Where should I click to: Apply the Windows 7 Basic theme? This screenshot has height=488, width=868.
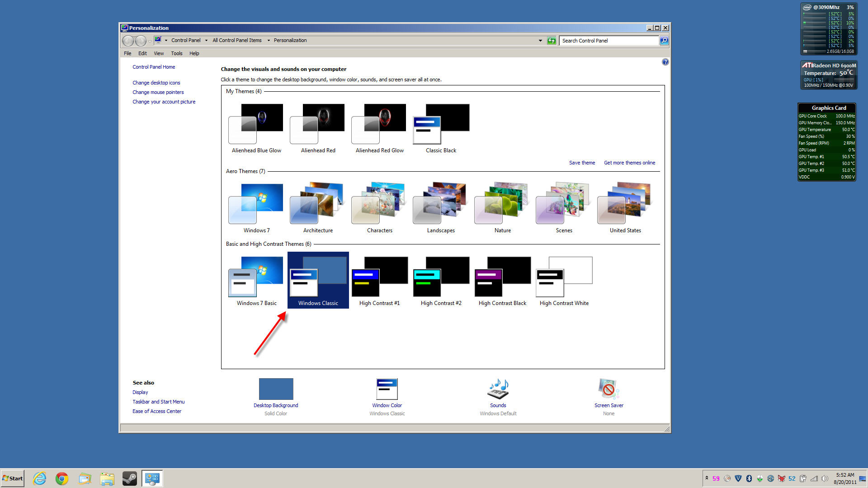256,281
